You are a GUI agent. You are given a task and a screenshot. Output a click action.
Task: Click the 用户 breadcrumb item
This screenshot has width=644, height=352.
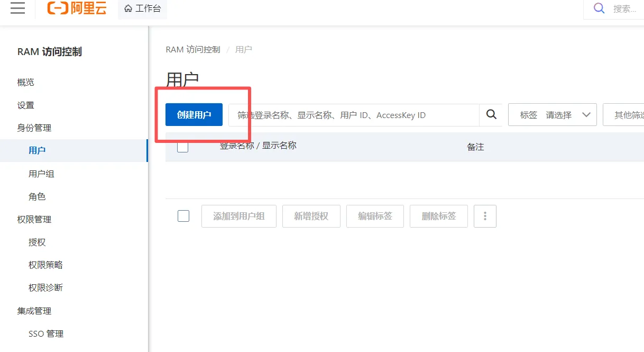[x=244, y=49]
